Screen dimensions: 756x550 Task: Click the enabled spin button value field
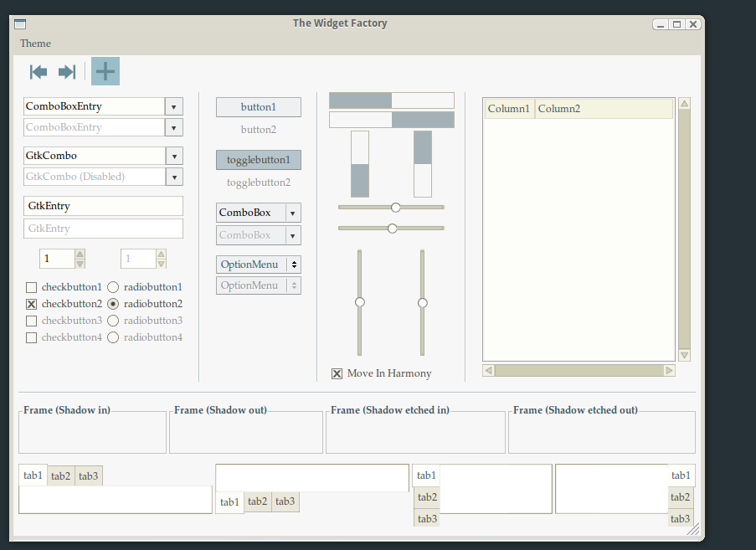58,259
